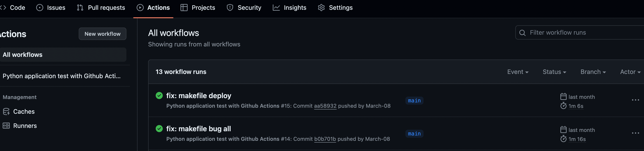Click the Insights graph icon
Screen dimensions: 644x151
[x=276, y=8]
